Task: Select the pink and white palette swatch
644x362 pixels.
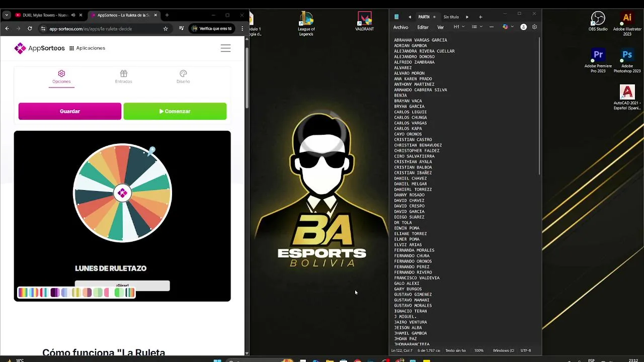Action: [109, 293]
